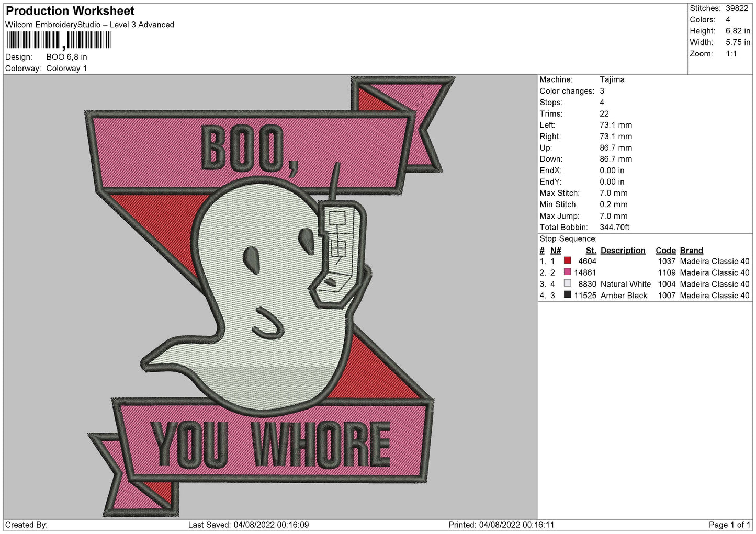756x534 pixels.
Task: Click the Production Worksheet title
Action: tap(70, 11)
